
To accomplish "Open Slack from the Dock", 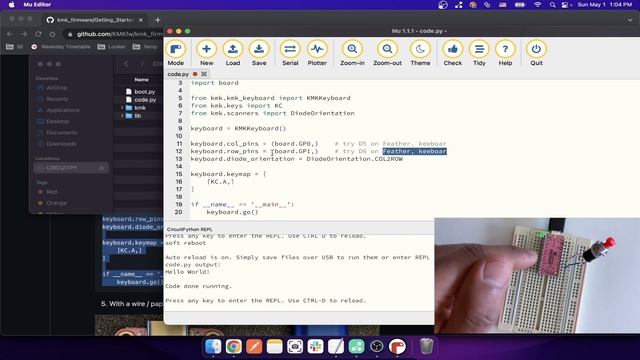I will (316, 347).
